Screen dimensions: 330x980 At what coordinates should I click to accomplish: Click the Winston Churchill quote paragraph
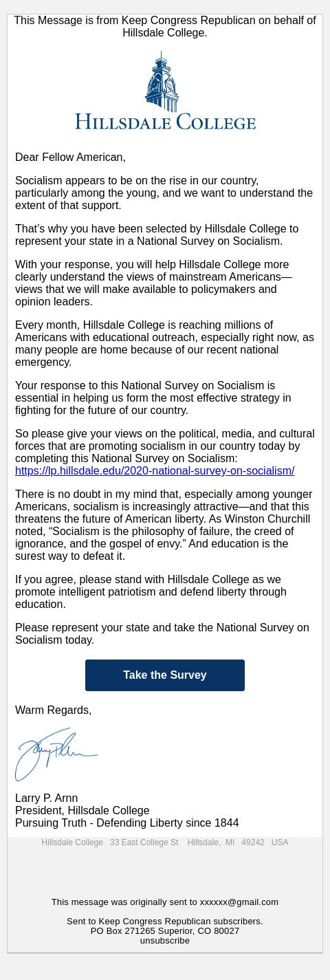click(164, 525)
